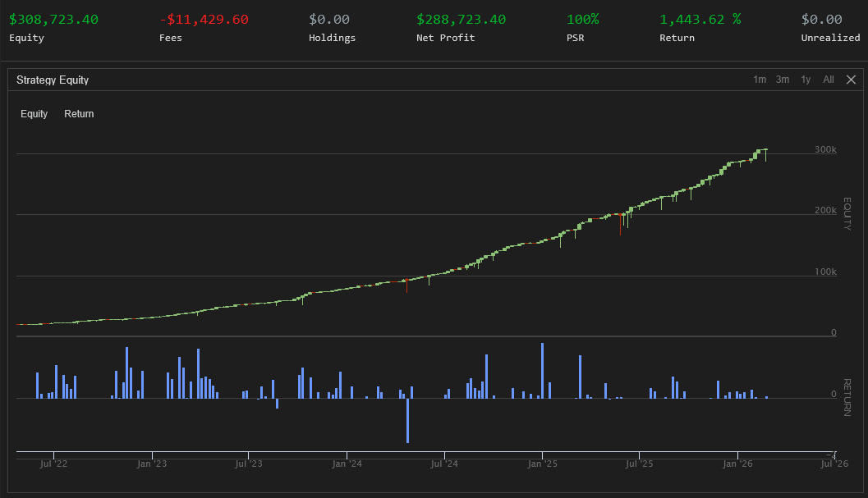The height and width of the screenshot is (498, 868).
Task: Show All time range on chart
Action: click(x=829, y=80)
